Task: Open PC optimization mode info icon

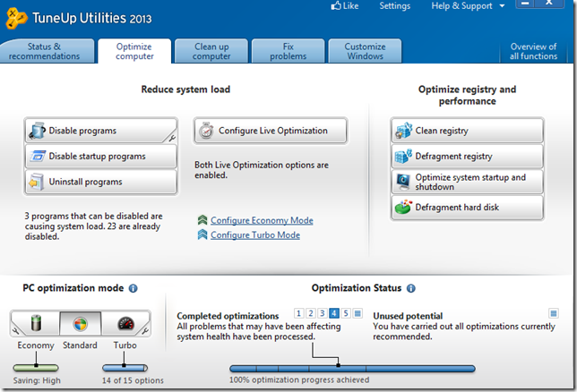Action: [x=133, y=288]
